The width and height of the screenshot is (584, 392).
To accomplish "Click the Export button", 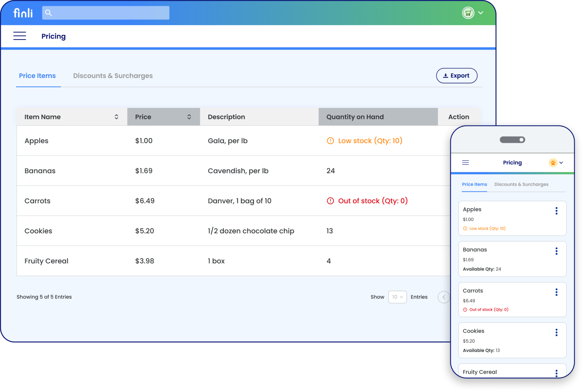I will (457, 76).
